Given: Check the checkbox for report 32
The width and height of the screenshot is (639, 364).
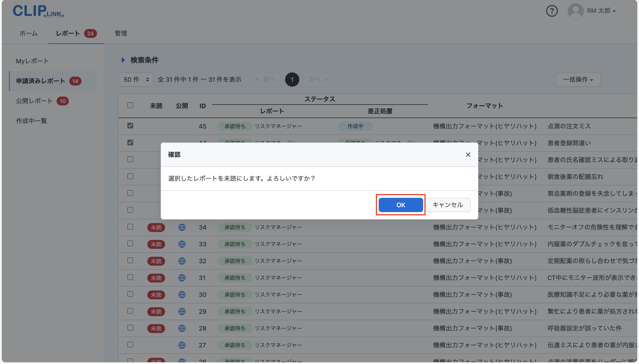Looking at the screenshot, I should tap(130, 261).
